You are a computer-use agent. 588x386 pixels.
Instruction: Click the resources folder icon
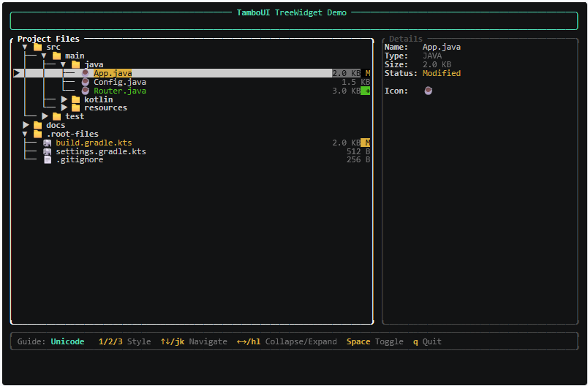(x=76, y=107)
